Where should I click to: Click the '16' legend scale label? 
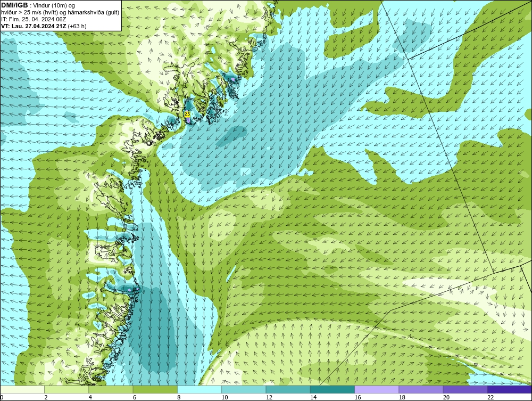coord(358,398)
